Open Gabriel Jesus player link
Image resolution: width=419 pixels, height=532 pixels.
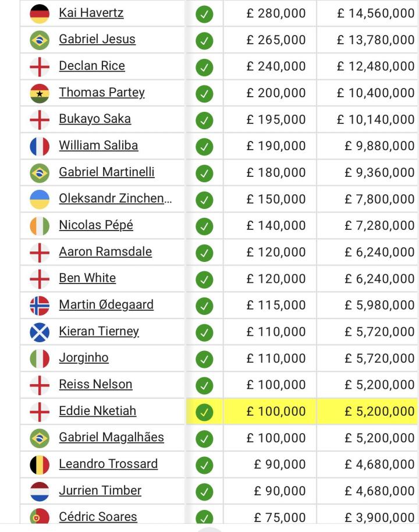point(97,40)
